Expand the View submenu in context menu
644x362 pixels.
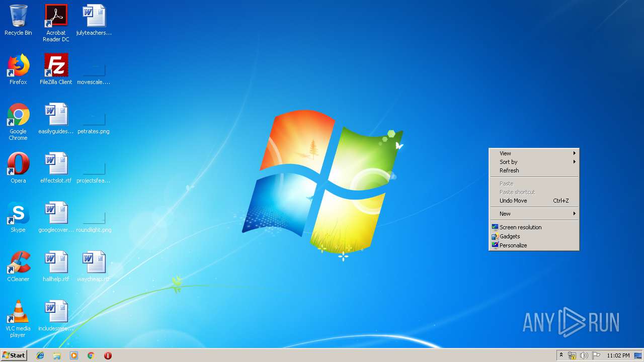tap(534, 153)
